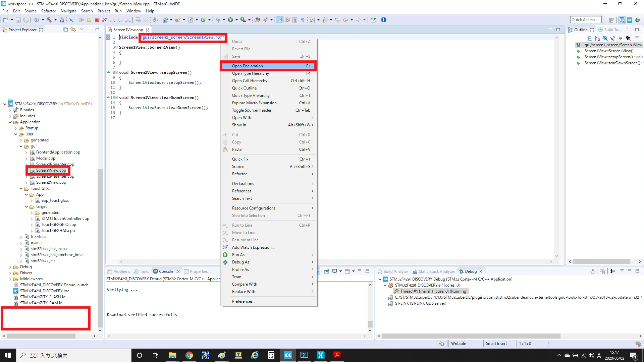This screenshot has height=362, width=644.
Task: Click the Open Perspective icon
Action: point(611,20)
